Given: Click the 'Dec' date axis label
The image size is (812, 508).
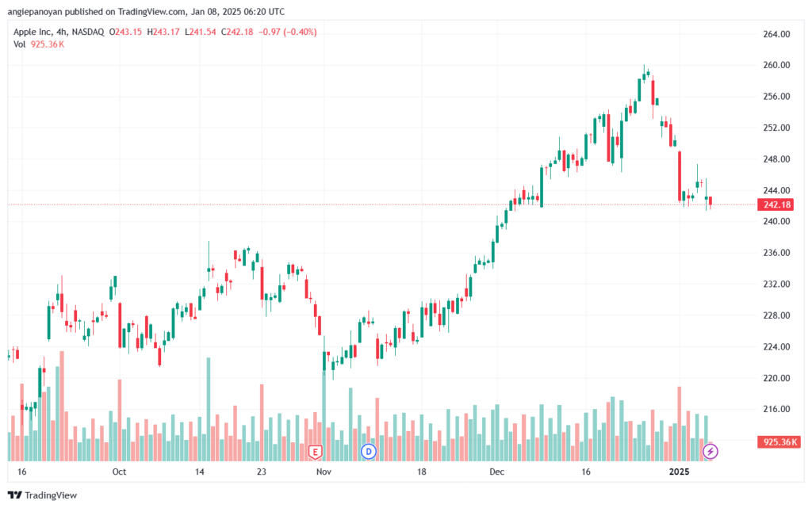Looking at the screenshot, I should coord(496,472).
